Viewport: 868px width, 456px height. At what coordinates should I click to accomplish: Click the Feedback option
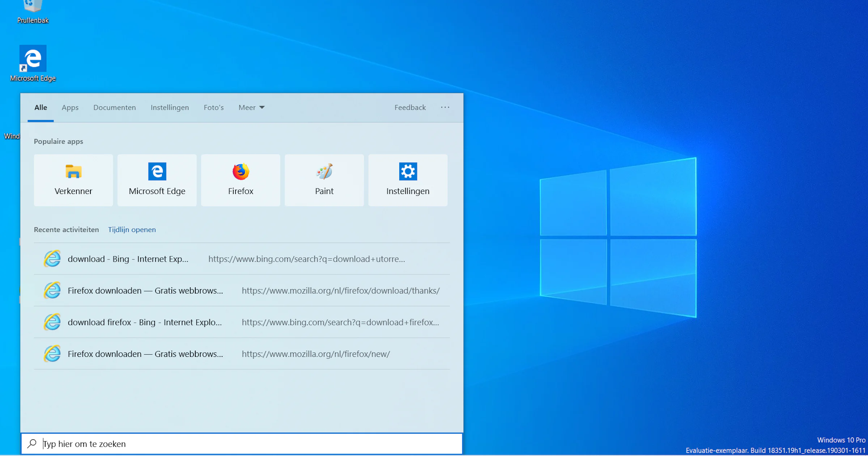click(x=410, y=107)
